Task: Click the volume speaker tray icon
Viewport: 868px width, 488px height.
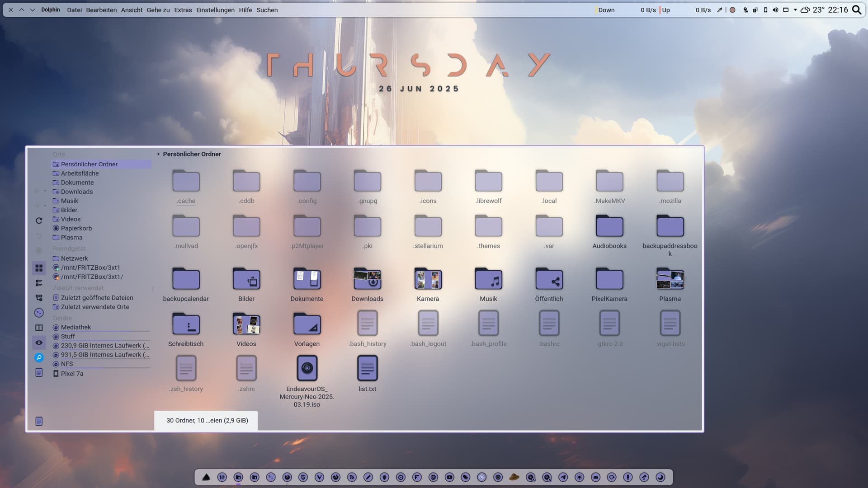Action: click(775, 10)
